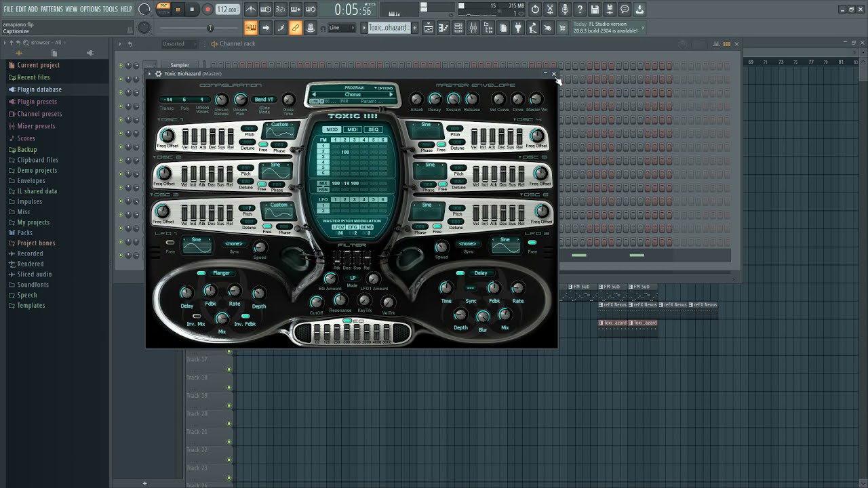Open LFO 1 Sync none selector

coord(234,243)
